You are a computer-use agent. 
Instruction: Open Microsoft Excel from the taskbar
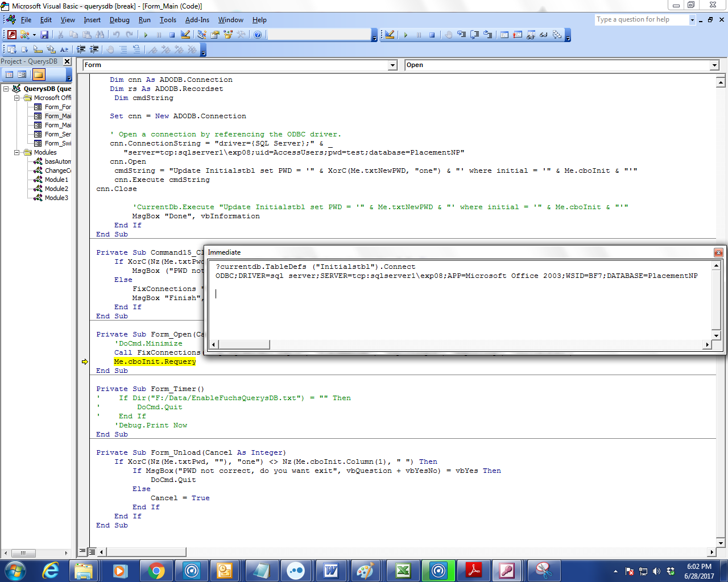[402, 571]
